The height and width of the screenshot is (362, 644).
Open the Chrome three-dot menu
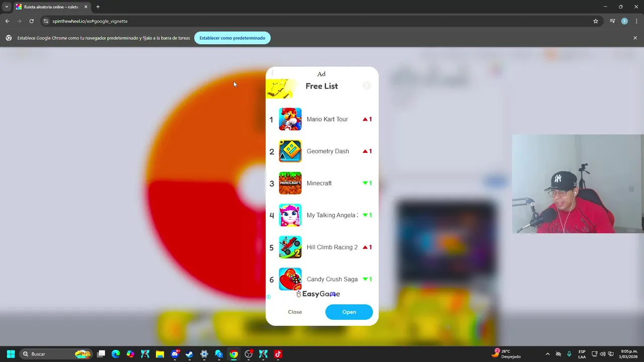(636, 21)
